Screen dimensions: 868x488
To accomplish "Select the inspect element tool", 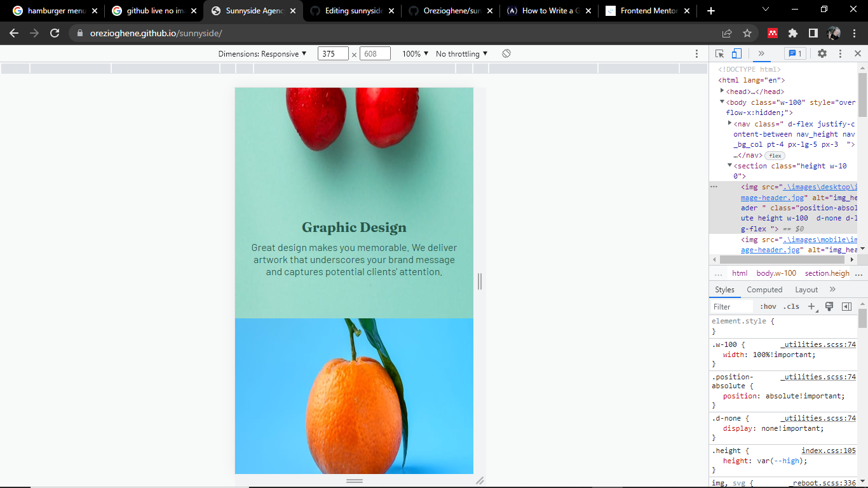I will click(x=719, y=53).
